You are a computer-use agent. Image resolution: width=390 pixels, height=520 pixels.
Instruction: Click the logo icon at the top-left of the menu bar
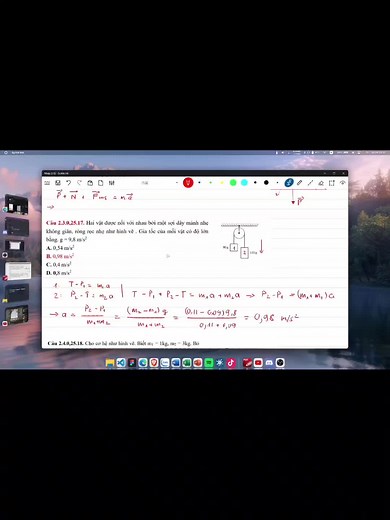6,153
